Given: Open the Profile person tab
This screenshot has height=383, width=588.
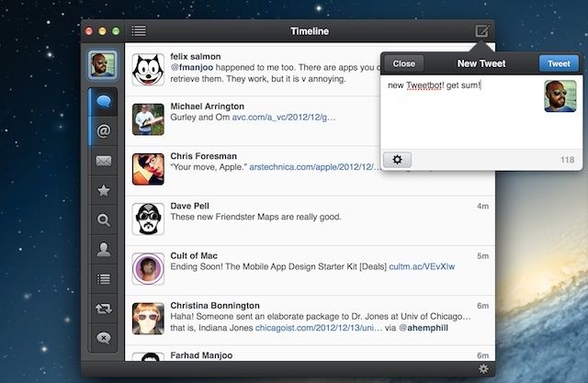Looking at the screenshot, I should point(104,249).
